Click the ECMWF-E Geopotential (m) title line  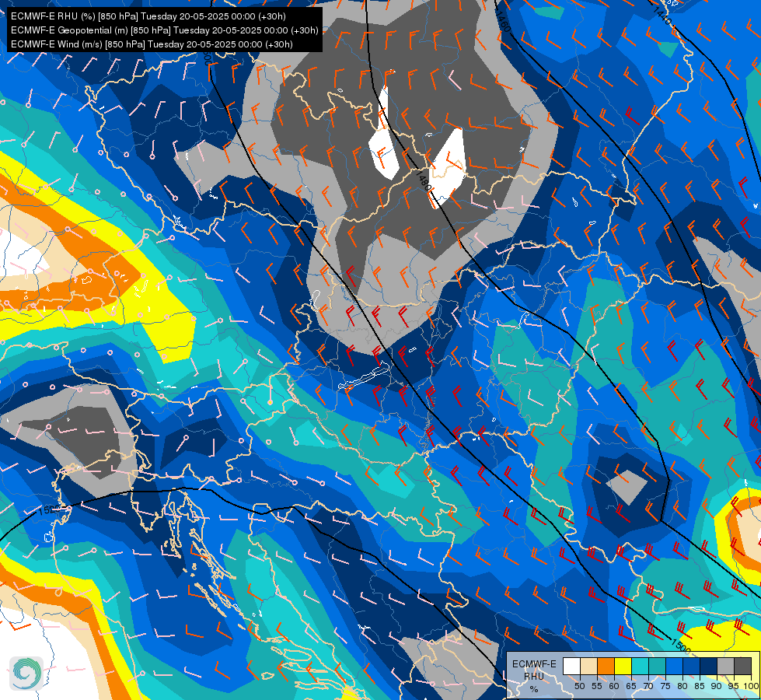[x=165, y=30]
